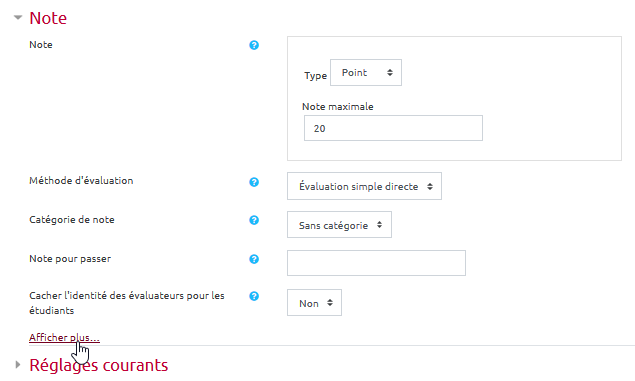Expand the Réglages courants triangle
635x381 pixels.
click(18, 365)
